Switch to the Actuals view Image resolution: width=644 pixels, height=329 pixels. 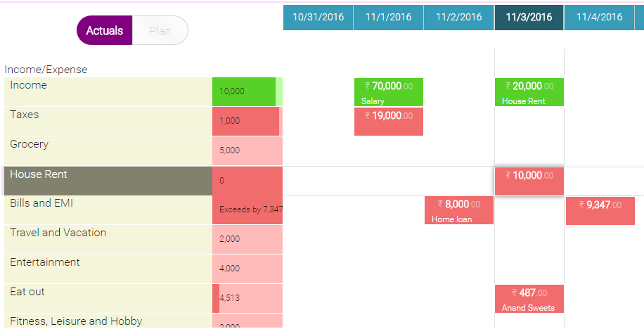(104, 31)
